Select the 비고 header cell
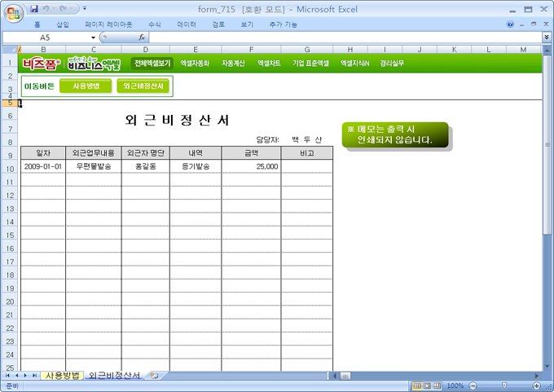Viewport: 554px width, 392px height. tap(307, 153)
